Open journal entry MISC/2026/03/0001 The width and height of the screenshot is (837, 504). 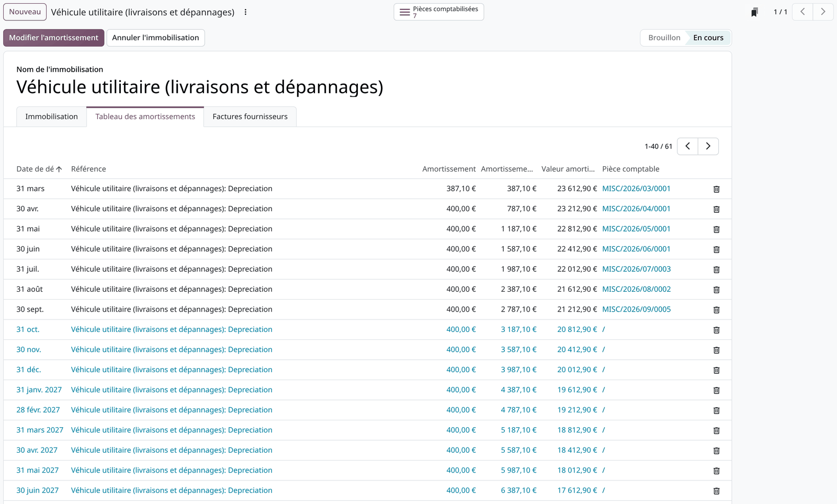[636, 189]
